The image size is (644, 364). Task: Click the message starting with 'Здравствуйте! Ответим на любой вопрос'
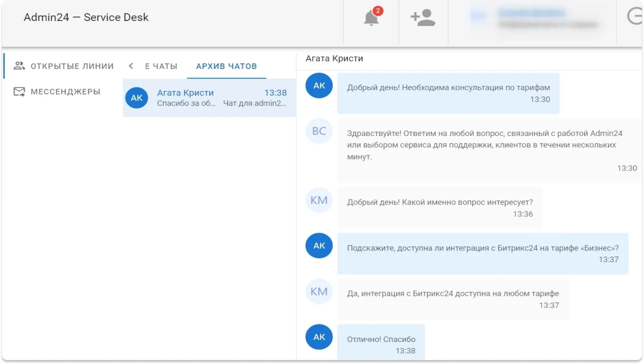pos(489,150)
